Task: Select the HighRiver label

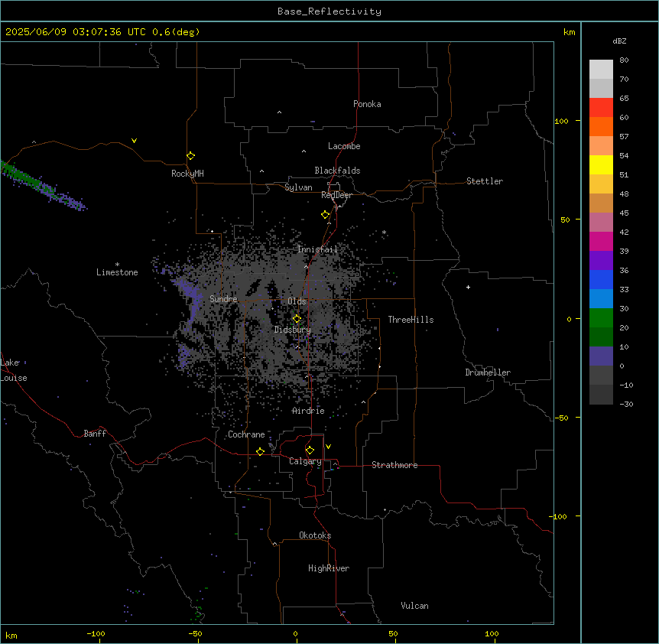Action: 329,568
